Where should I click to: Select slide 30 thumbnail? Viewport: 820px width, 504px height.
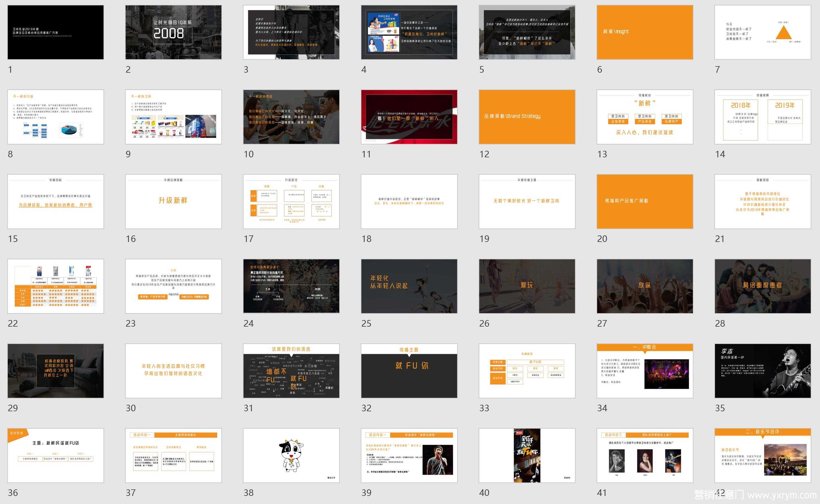(x=173, y=371)
